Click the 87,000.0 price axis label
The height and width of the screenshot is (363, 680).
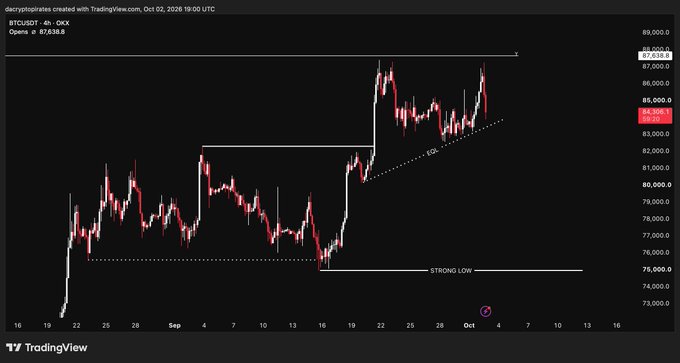point(655,66)
